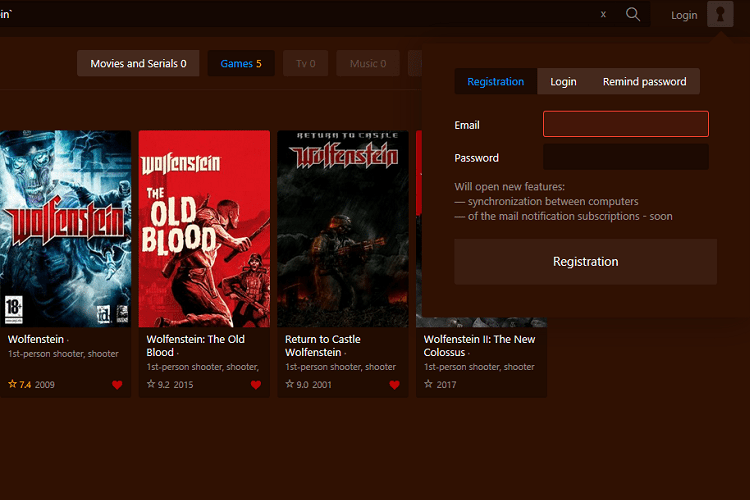This screenshot has height=500, width=750.
Task: Switch to Login tab in popup
Action: (x=563, y=81)
